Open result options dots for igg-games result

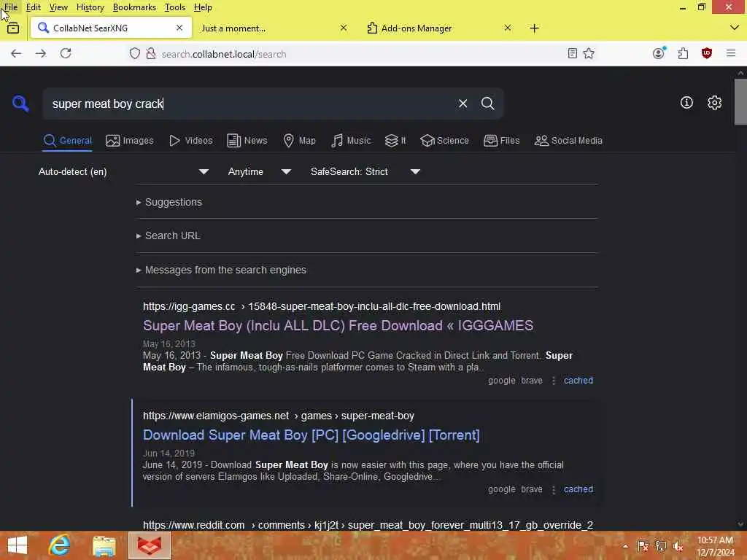tap(554, 381)
